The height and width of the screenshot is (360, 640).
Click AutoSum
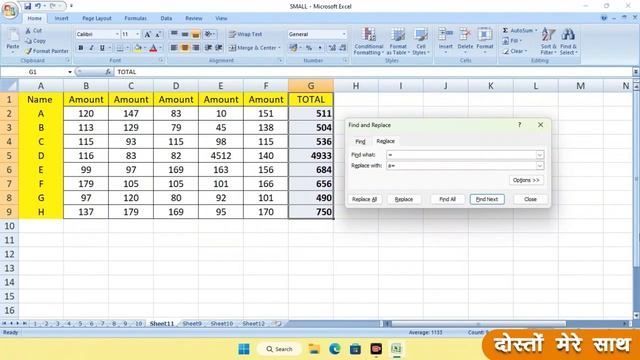coord(518,31)
